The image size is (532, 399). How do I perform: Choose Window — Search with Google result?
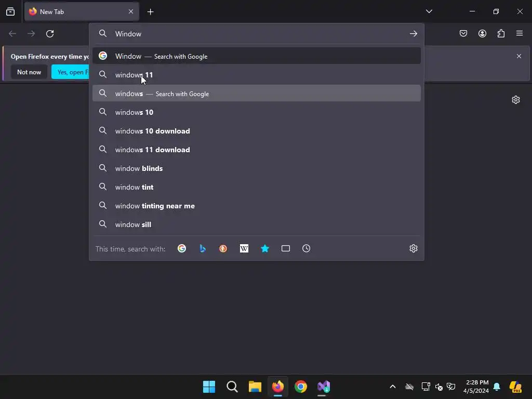[257, 56]
